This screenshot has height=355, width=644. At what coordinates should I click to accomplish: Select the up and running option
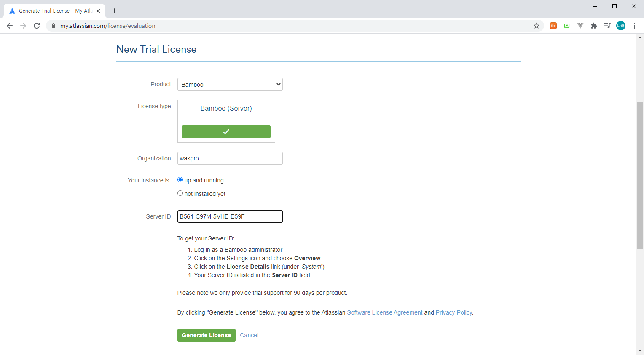pos(180,180)
